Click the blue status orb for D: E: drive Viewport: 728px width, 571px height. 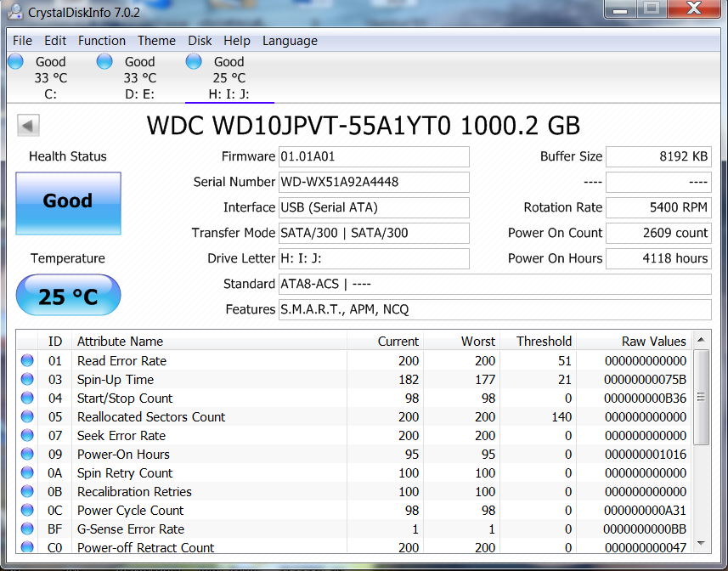(104, 61)
